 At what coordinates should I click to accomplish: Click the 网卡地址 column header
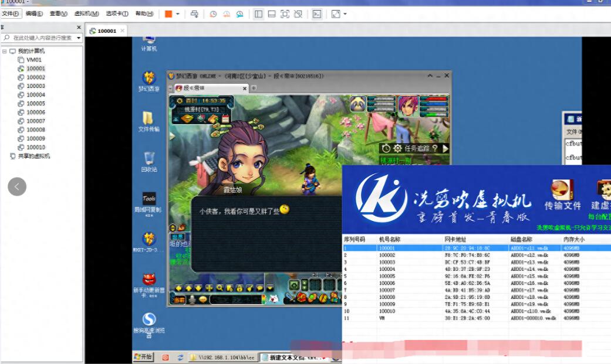point(455,239)
